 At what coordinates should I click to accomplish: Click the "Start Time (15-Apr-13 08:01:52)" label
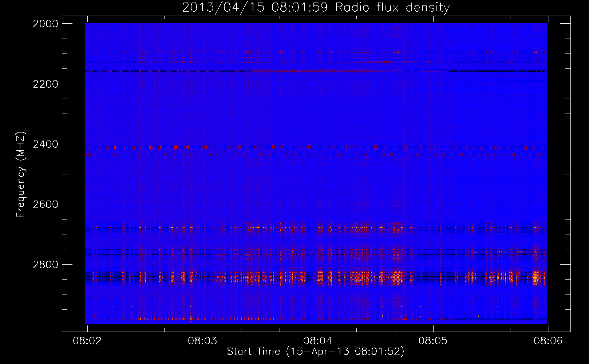pyautogui.click(x=316, y=352)
